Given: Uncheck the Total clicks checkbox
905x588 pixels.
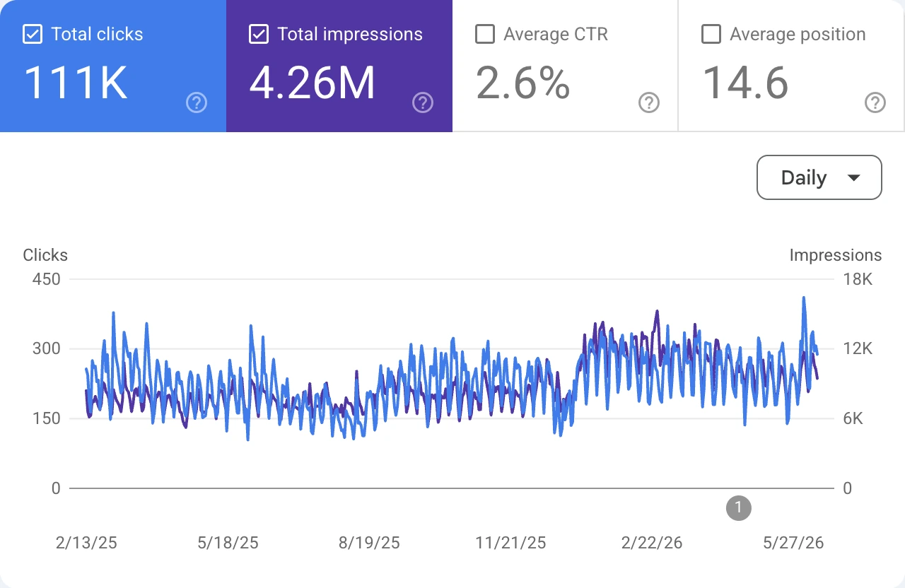Looking at the screenshot, I should pyautogui.click(x=33, y=34).
